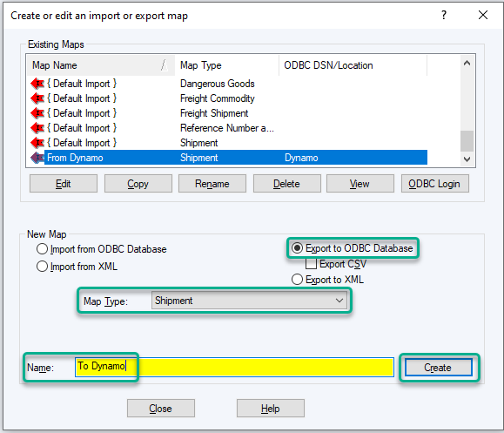504x433 pixels.
Task: Click the import icon for the Freight Shipment row
Action: coord(37,113)
